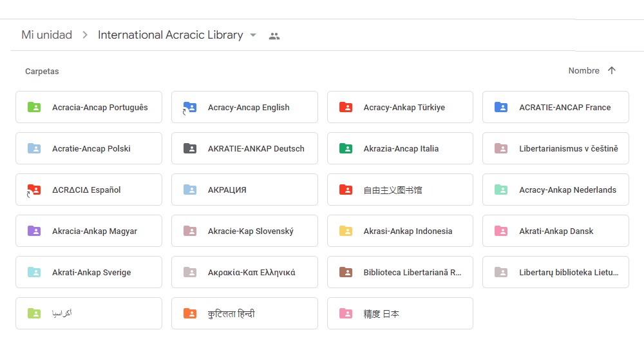Select the Ακρακία-Καπ Ελληνικά folder name
644x361 pixels.
coord(251,272)
